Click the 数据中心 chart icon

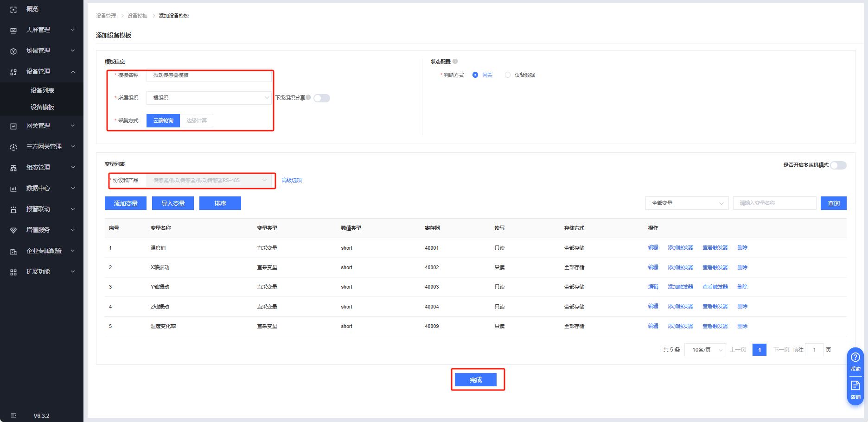[x=13, y=189]
